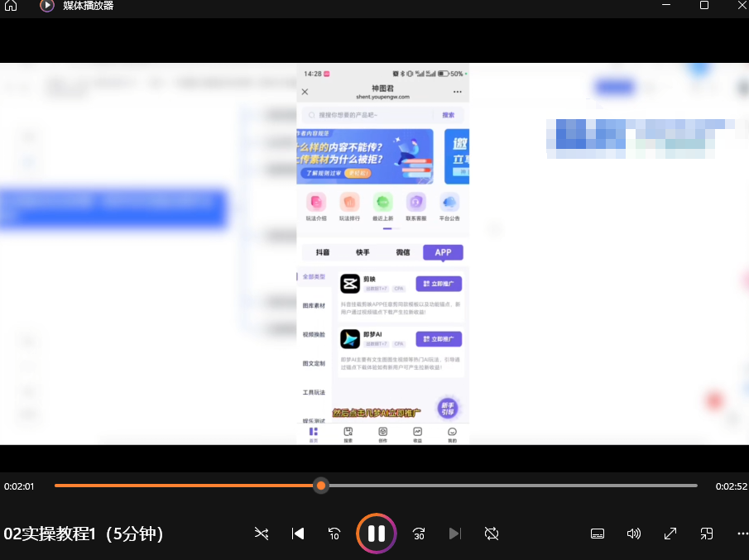The height and width of the screenshot is (560, 749).
Task: Toggle repeat mode off icon
Action: tap(492, 534)
